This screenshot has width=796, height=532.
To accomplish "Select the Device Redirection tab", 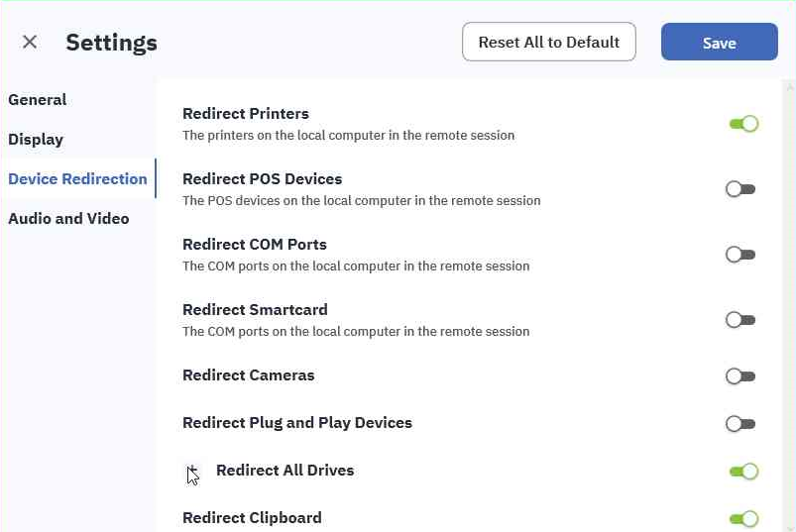I will pyautogui.click(x=77, y=179).
